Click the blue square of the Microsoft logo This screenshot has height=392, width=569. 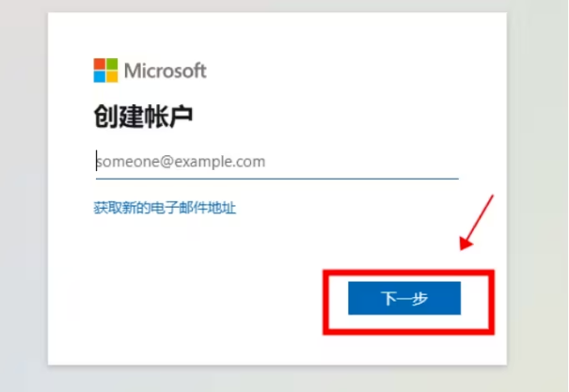[x=100, y=77]
